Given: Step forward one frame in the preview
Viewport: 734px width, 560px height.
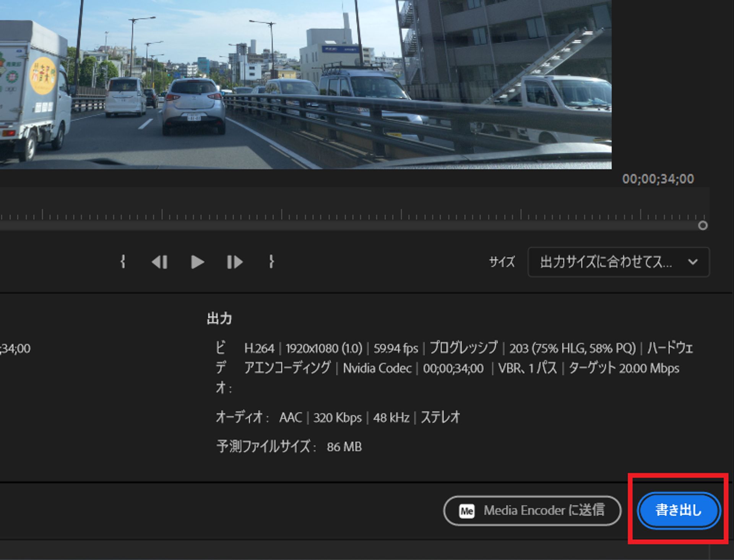Looking at the screenshot, I should pyautogui.click(x=235, y=262).
